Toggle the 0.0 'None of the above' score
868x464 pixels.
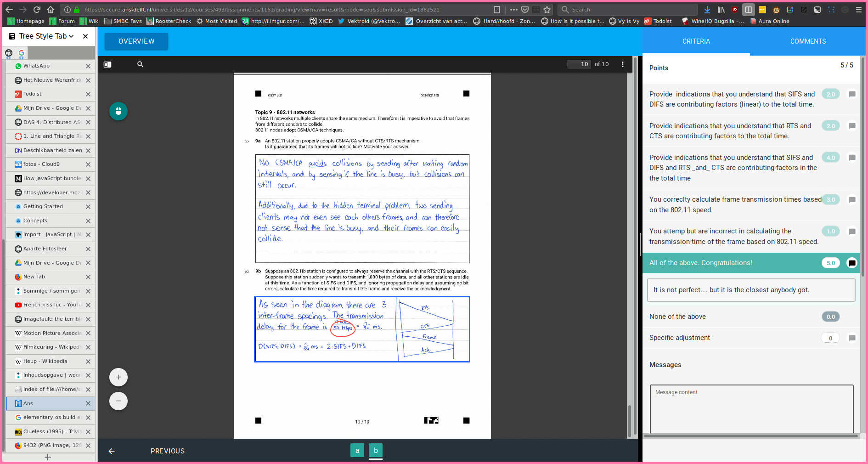pyautogui.click(x=830, y=317)
